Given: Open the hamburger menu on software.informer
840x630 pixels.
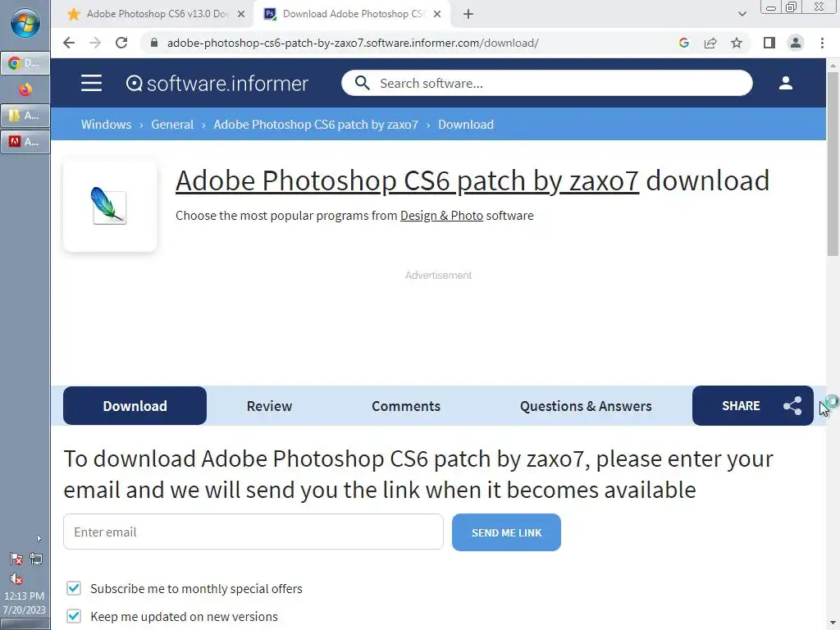Looking at the screenshot, I should click(x=91, y=83).
